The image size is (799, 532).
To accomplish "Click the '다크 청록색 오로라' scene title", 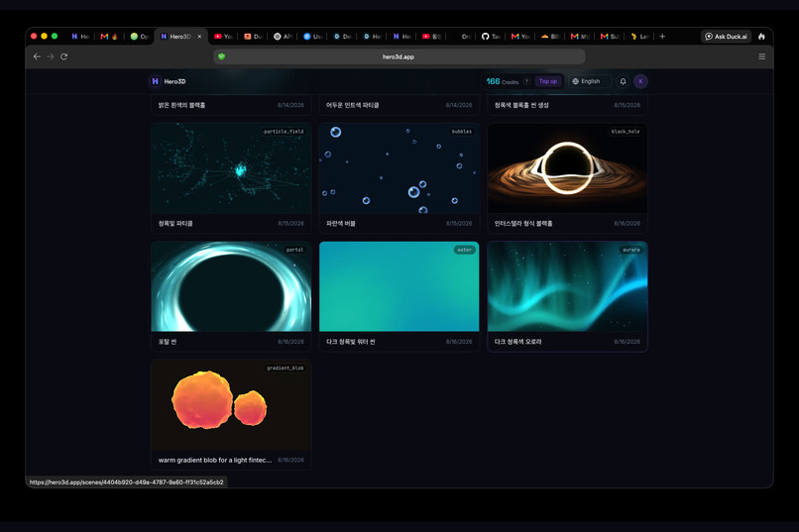I will 517,342.
